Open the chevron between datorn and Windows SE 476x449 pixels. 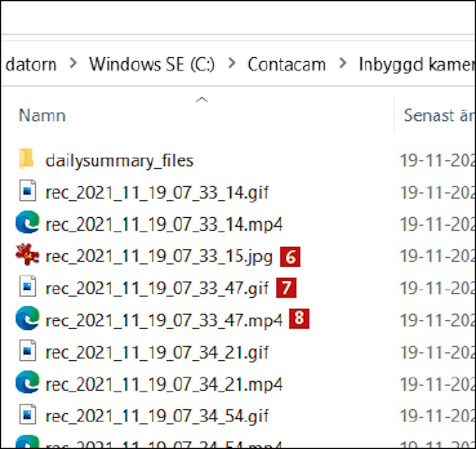[x=73, y=63]
